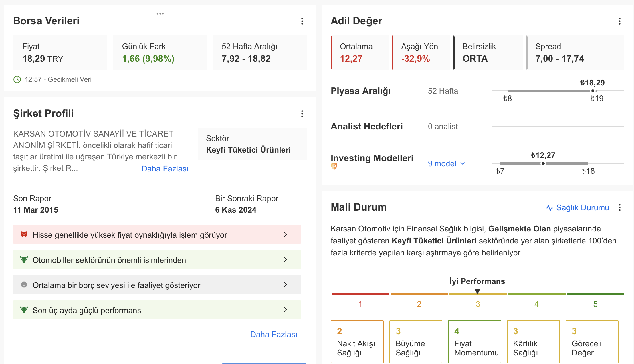Expand the Ortalama bir borç seviyesi row
This screenshot has height=364, width=634.
tap(157, 285)
